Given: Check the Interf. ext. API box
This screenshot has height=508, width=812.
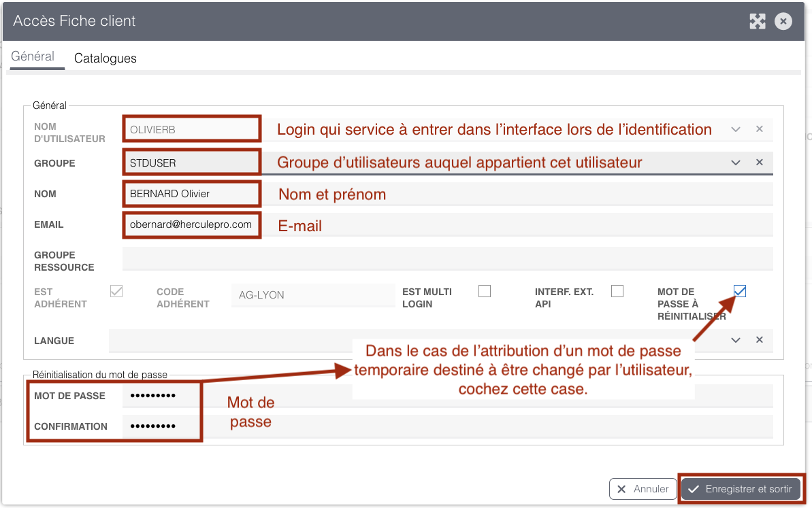Looking at the screenshot, I should 617,291.
